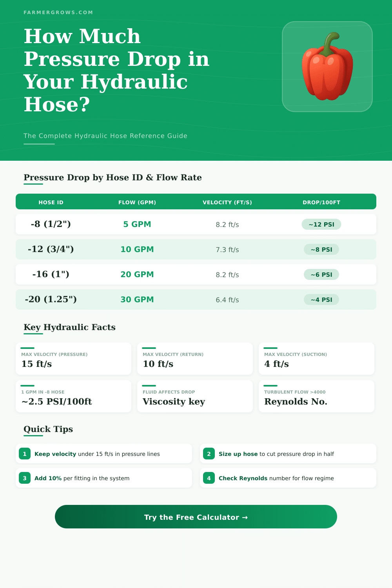Select the Key Hydraulic Facts heading
This screenshot has height=588, width=392.
[69, 327]
